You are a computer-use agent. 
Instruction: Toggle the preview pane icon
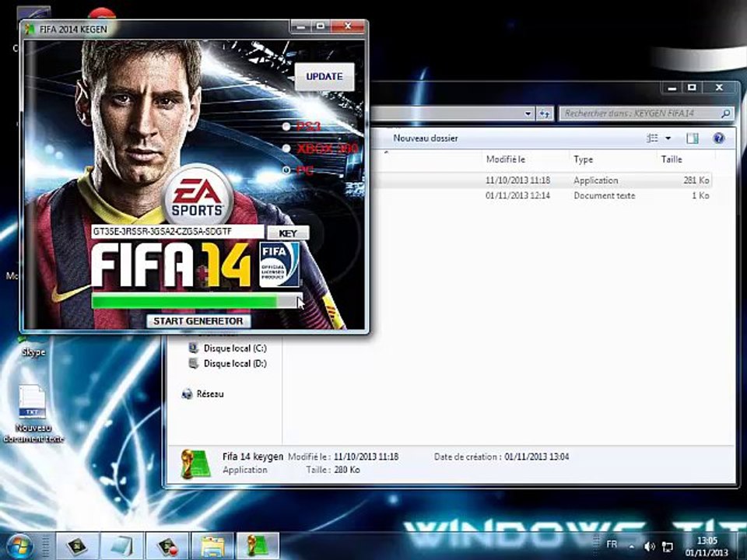click(x=692, y=138)
